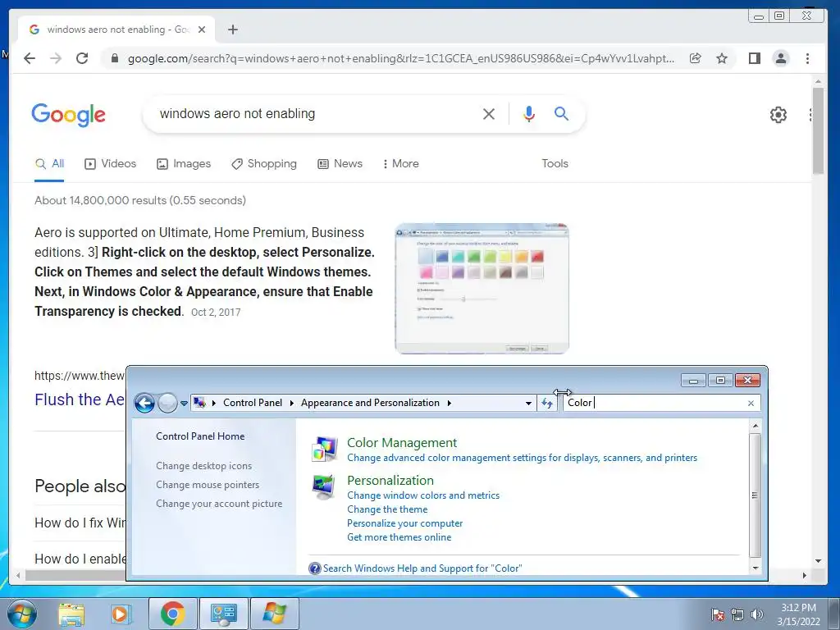Expand the root arrow before Control Panel
840x630 pixels.
tap(214, 403)
